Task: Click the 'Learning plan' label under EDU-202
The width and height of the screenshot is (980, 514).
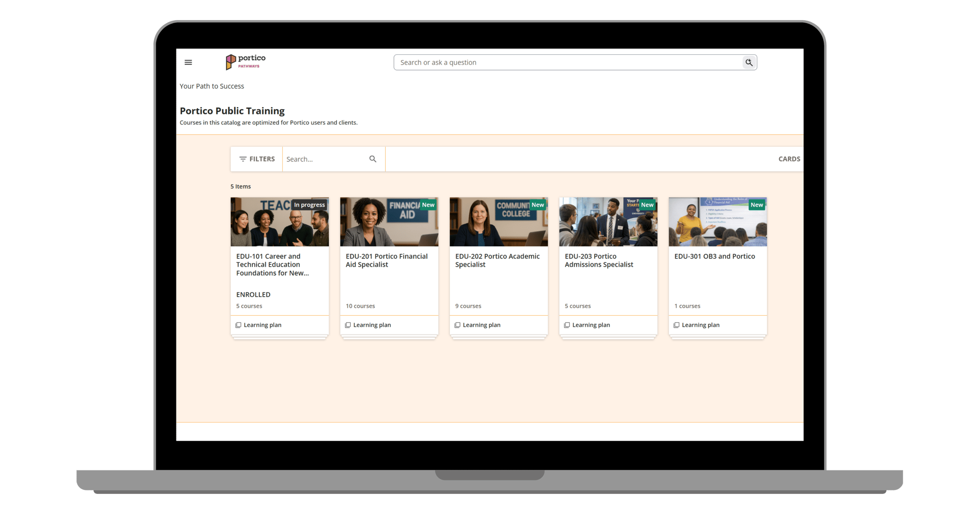Action: coord(482,325)
